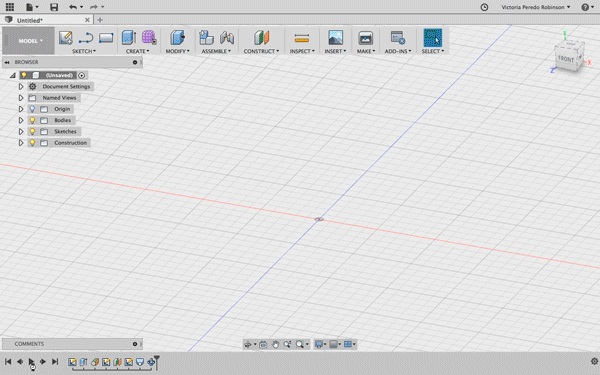Play the timeline history
The image size is (600, 375).
tap(31, 361)
